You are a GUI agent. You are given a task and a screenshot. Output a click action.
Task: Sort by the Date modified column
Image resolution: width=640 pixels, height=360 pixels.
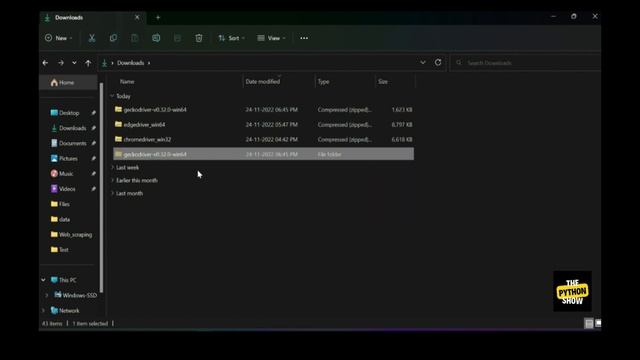279,82
